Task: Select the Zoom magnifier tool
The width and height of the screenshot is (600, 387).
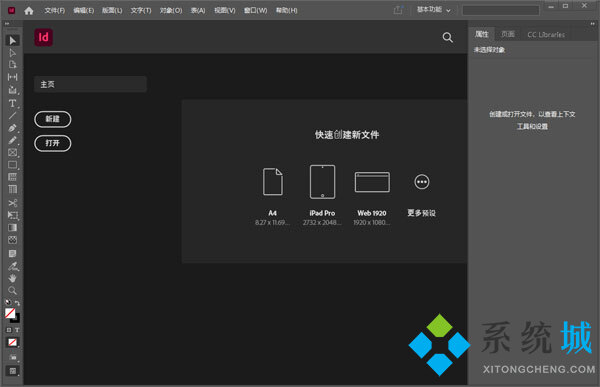Action: click(12, 290)
